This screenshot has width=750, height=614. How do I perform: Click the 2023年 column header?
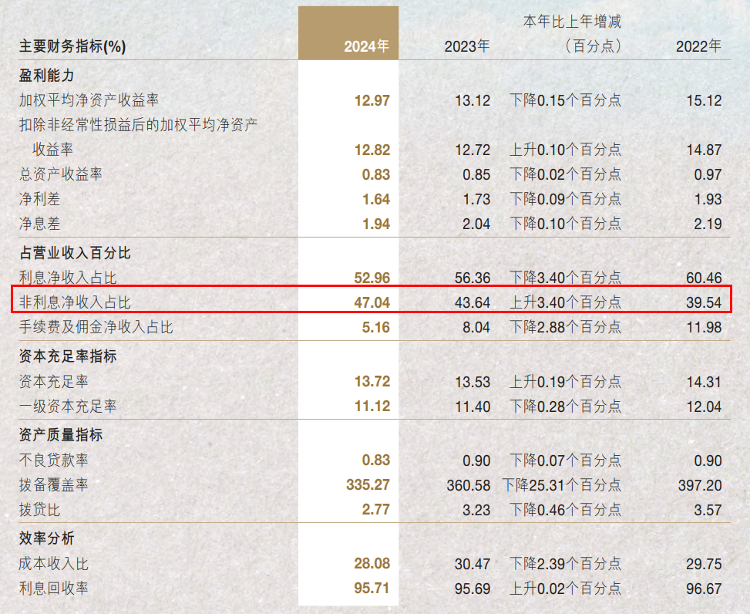pyautogui.click(x=468, y=47)
